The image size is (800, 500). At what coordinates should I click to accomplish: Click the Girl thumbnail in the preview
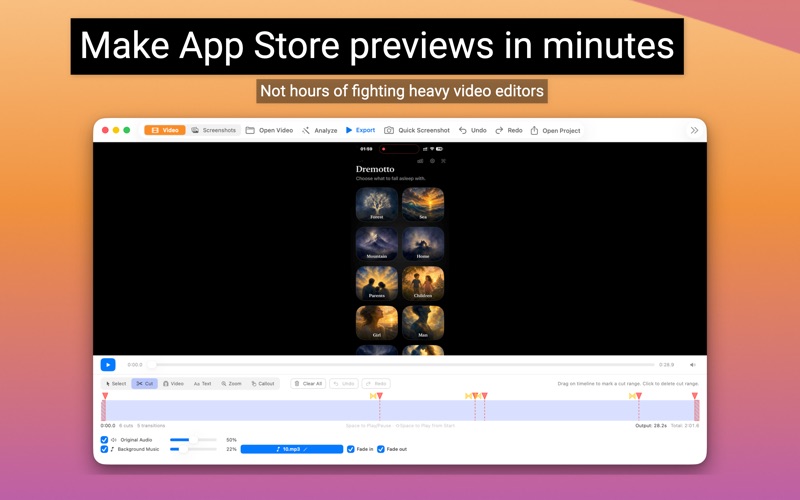pyautogui.click(x=377, y=322)
